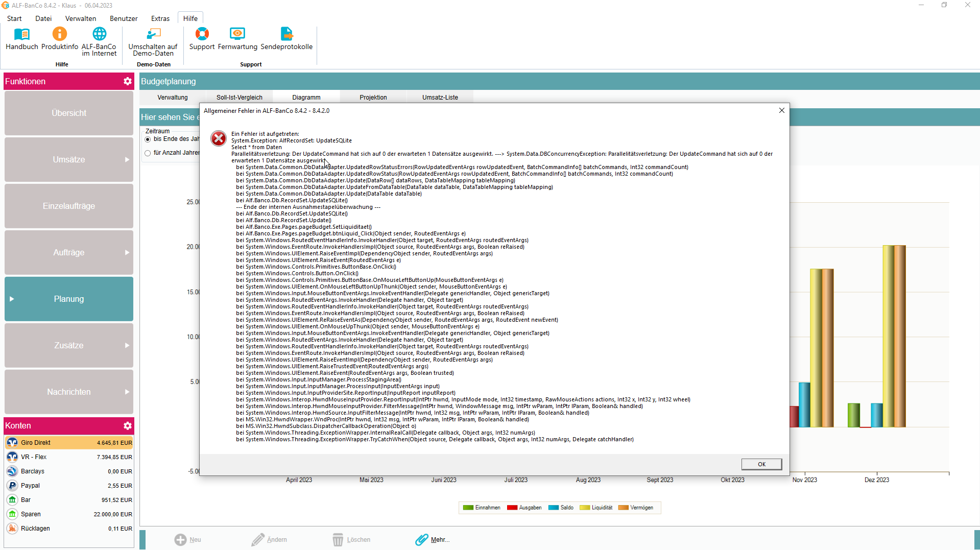Image resolution: width=980 pixels, height=550 pixels.
Task: Click the Zusätze function button
Action: point(69,346)
